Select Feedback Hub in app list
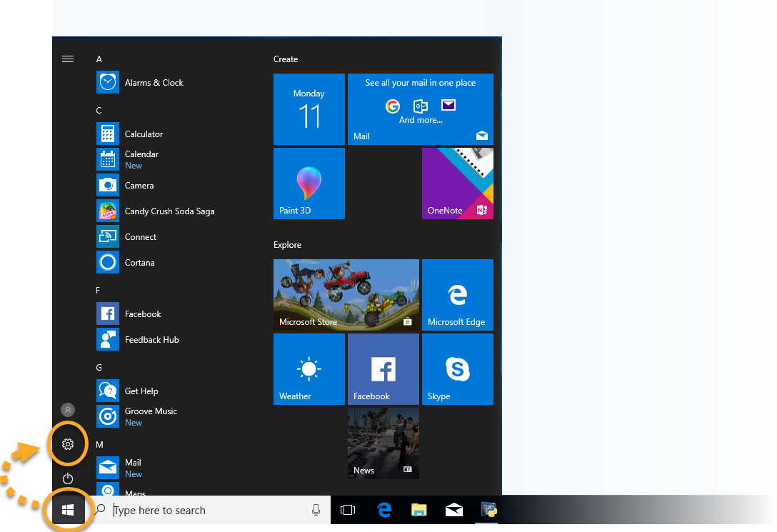Image resolution: width=777 pixels, height=532 pixels. click(x=151, y=340)
